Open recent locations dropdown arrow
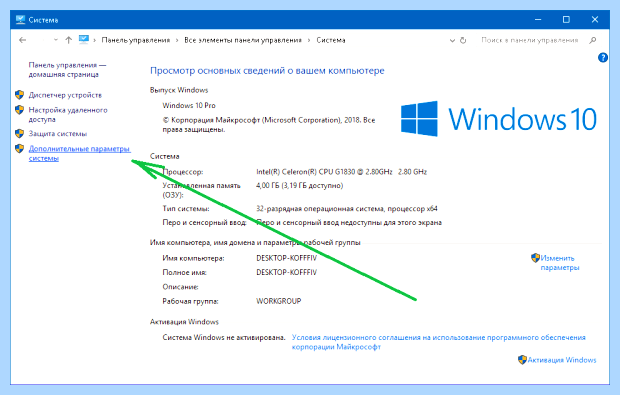The height and width of the screenshot is (395, 620). click(56, 40)
